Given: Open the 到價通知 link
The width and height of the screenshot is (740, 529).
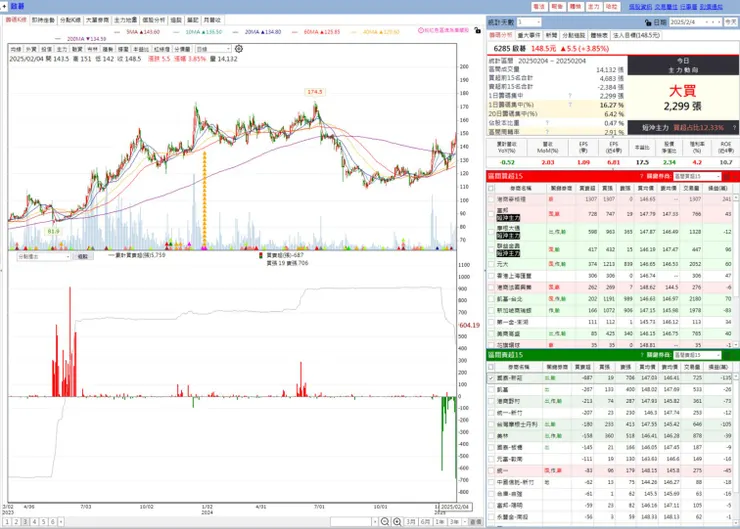Looking at the screenshot, I should 711,7.
